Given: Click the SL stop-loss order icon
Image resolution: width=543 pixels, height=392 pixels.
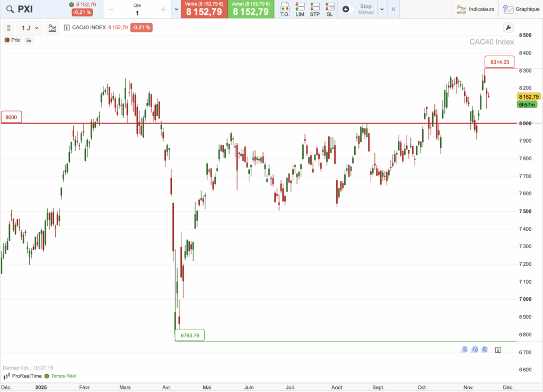Looking at the screenshot, I should point(329,9).
